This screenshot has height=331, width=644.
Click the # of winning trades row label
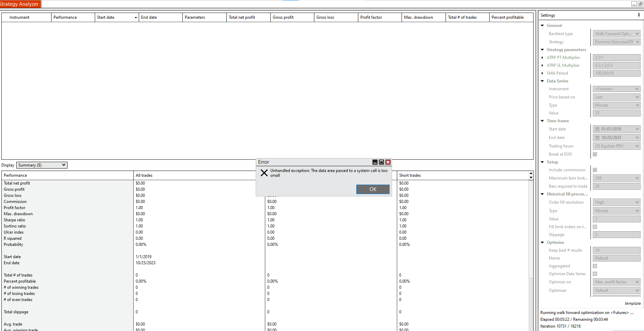pyautogui.click(x=21, y=287)
